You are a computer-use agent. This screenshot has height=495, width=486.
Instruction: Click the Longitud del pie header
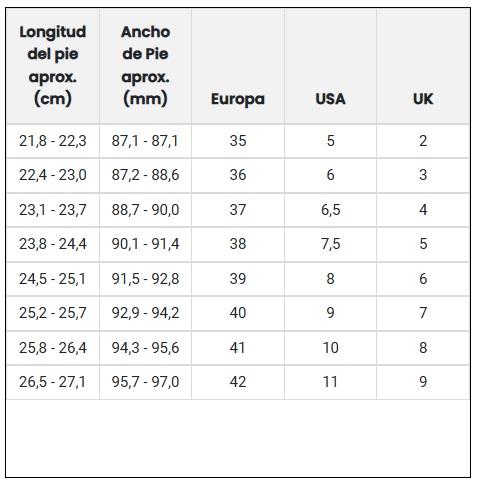pyautogui.click(x=53, y=66)
